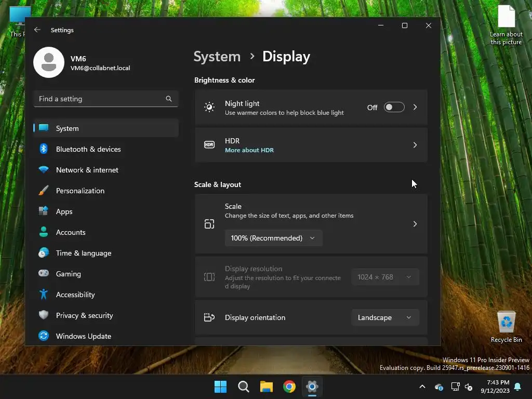This screenshot has height=399, width=532.
Task: Select Personalization category
Action: click(106, 191)
